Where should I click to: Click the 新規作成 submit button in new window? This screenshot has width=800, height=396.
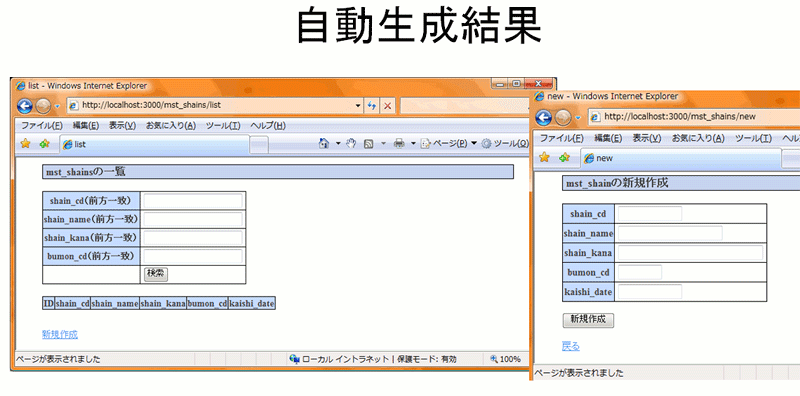[588, 320]
